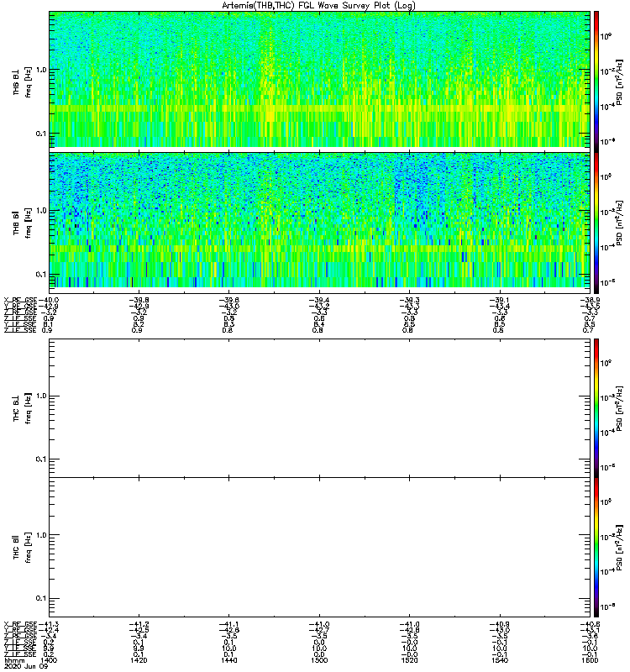Image resolution: width=630 pixels, height=672 pixels.
Task: Click the color bar beside the THC B-parallel panel
Action: [x=596, y=547]
